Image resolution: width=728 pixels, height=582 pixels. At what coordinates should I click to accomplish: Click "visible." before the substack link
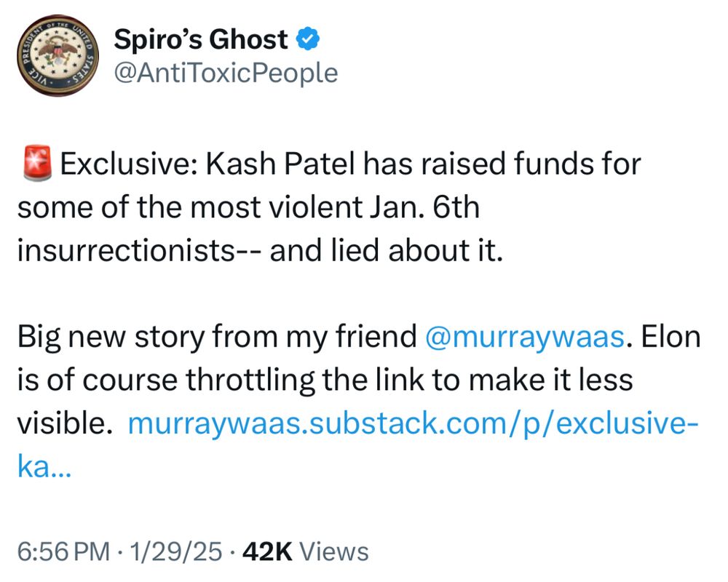(x=65, y=423)
